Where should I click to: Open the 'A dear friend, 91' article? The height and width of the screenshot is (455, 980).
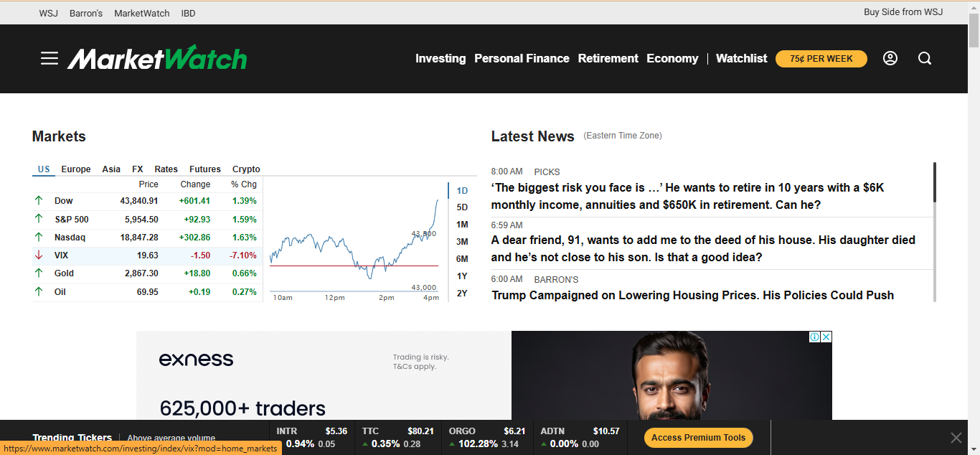click(x=703, y=249)
